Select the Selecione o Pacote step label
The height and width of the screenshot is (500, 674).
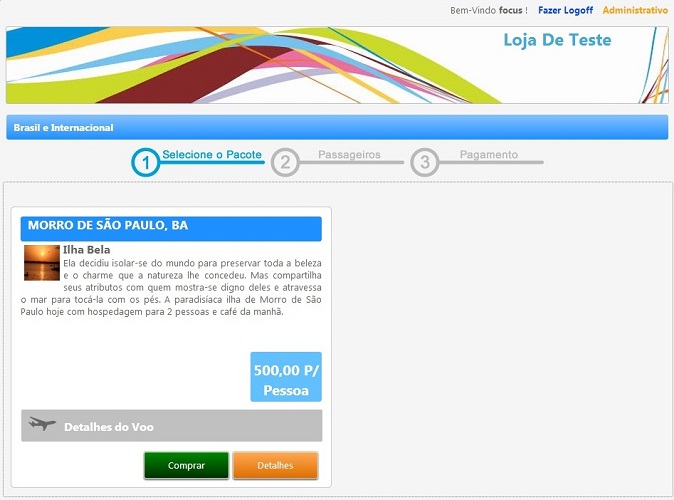click(x=212, y=155)
